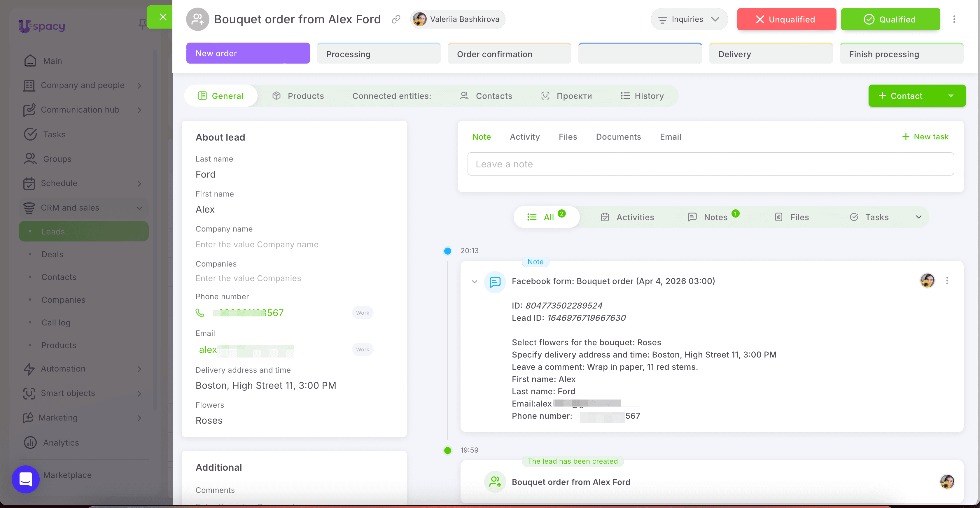Switch to Files tab in note composer

tap(568, 136)
